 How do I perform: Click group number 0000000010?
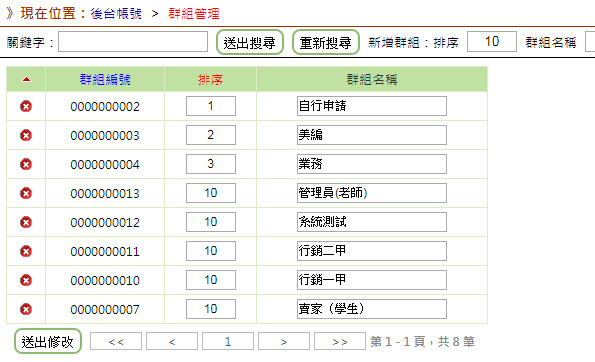pyautogui.click(x=105, y=280)
